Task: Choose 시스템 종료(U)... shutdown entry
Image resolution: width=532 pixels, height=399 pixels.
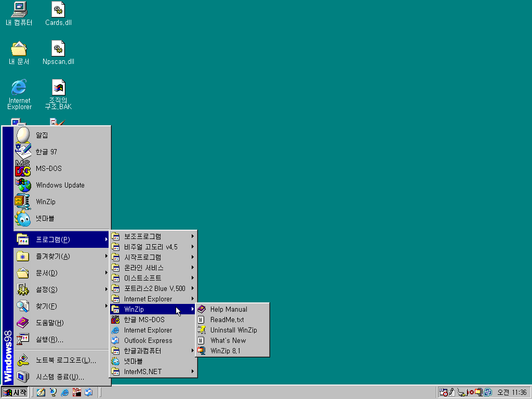Action: [x=62, y=377]
